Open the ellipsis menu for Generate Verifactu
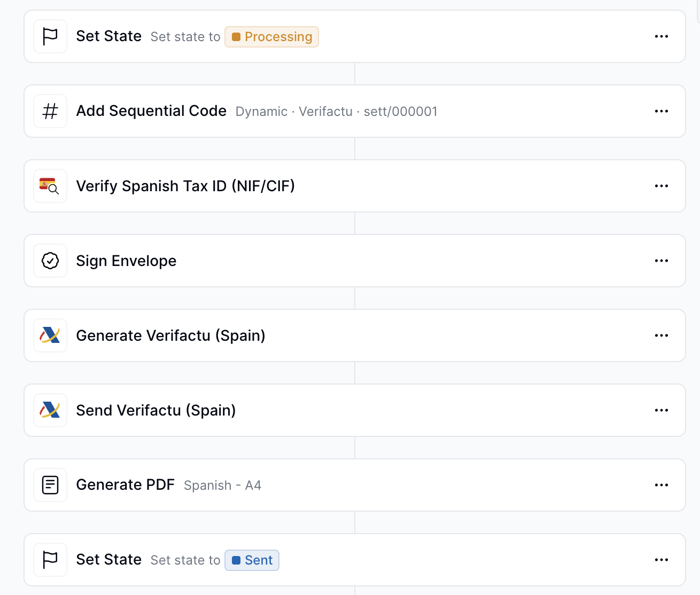Screen dimensions: 700x595 [x=662, y=335]
